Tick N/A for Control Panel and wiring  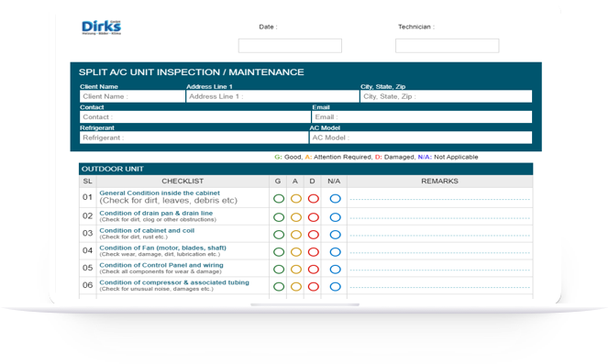tap(335, 270)
